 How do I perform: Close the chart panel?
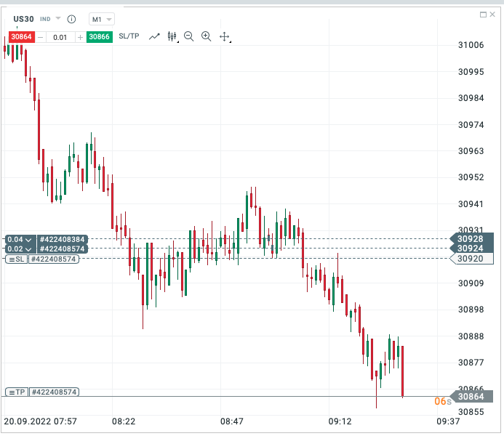pos(492,15)
